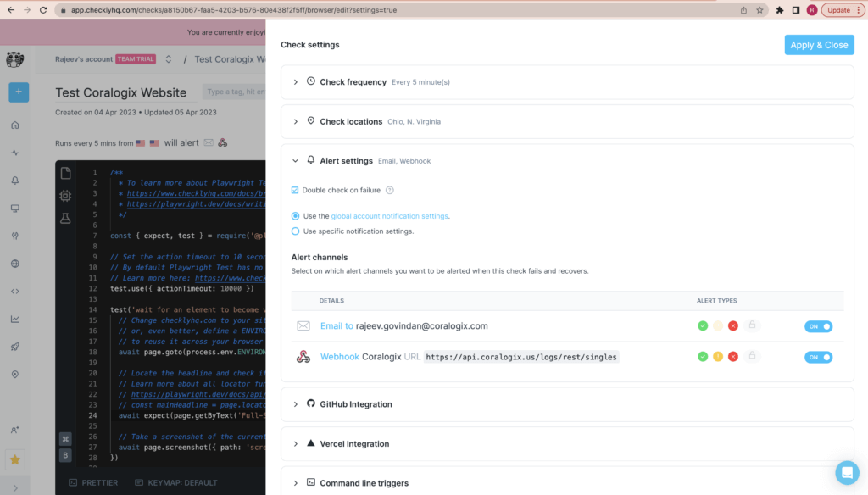Expand the sidebar with bottom chevron
The height and width of the screenshot is (495, 868).
point(15,488)
